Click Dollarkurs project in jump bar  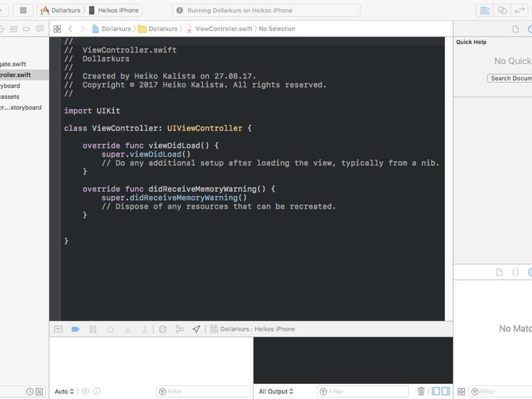click(112, 29)
